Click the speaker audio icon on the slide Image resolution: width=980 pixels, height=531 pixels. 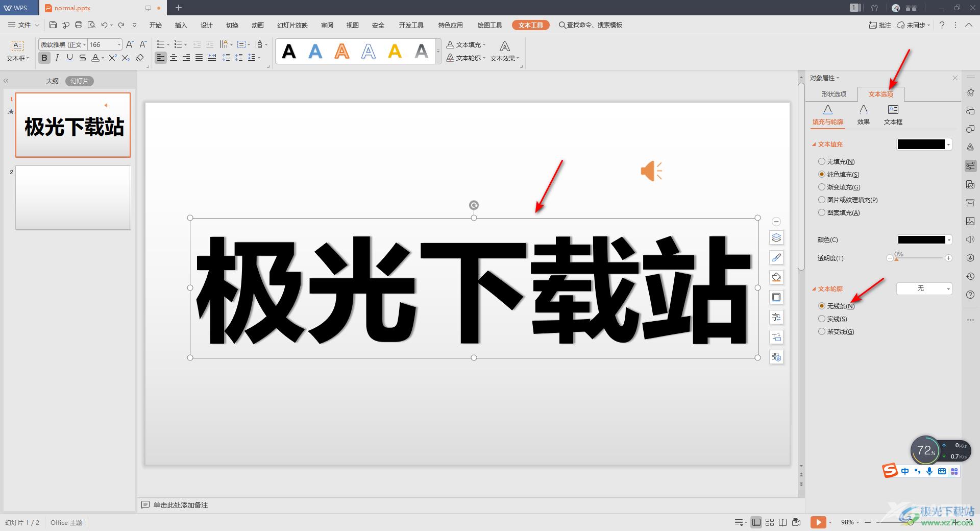pos(651,171)
